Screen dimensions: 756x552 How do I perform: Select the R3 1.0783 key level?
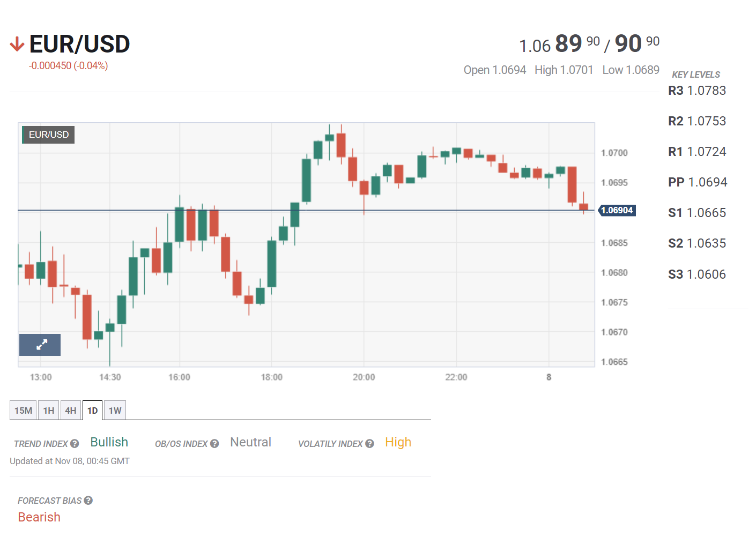tap(697, 91)
